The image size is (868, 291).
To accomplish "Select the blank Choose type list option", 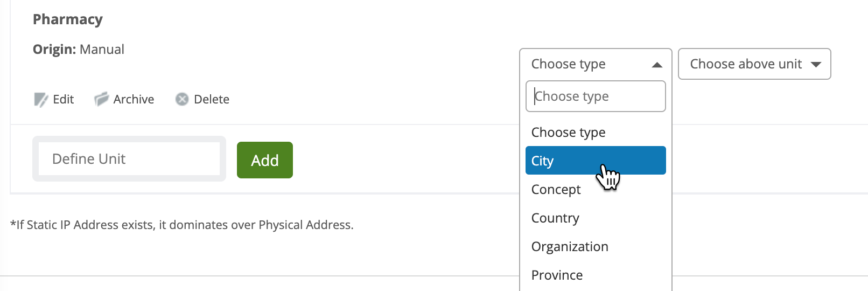I will click(x=569, y=133).
